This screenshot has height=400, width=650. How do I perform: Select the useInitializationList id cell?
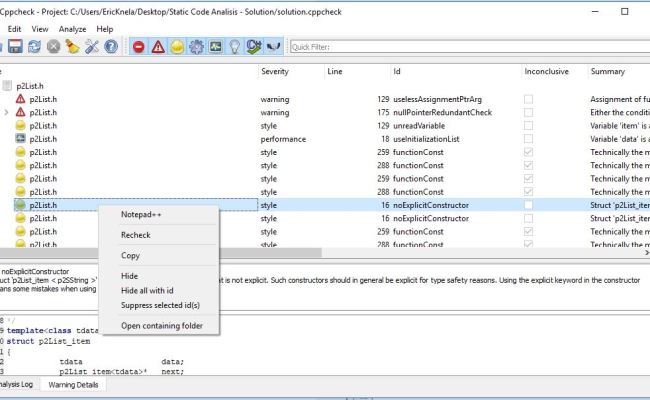tap(426, 139)
